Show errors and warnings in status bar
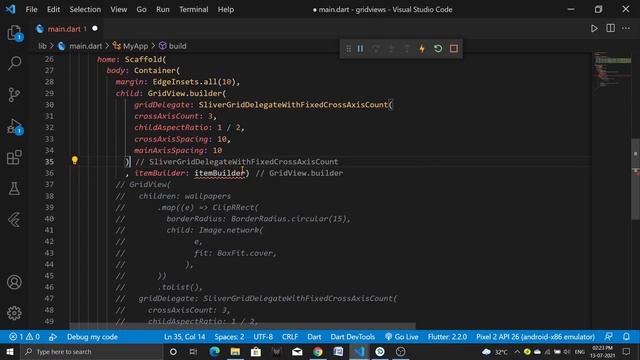640x360 pixels. (x=24, y=337)
